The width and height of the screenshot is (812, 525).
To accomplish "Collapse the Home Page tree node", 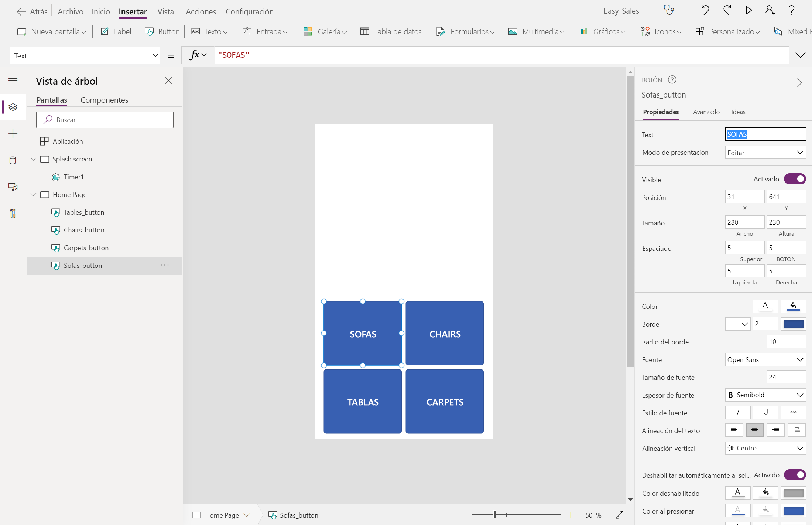I will click(x=34, y=194).
